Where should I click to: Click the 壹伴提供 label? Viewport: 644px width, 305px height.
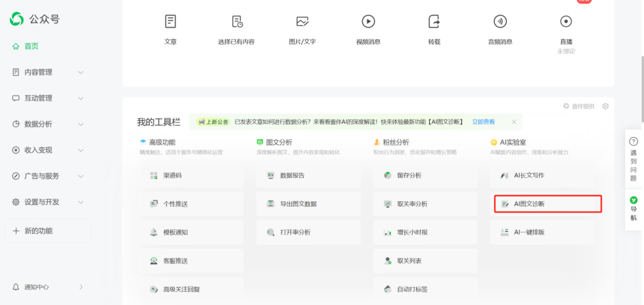pyautogui.click(x=582, y=106)
